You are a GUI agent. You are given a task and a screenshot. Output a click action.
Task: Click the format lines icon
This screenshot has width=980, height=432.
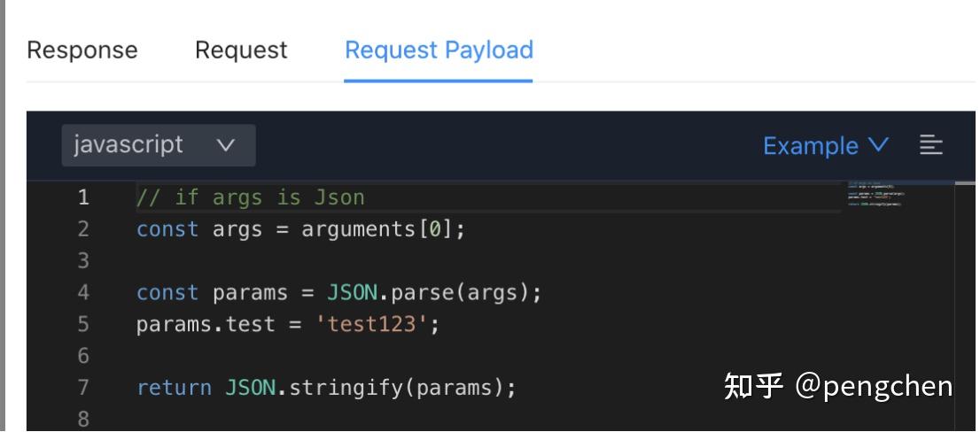pos(930,145)
